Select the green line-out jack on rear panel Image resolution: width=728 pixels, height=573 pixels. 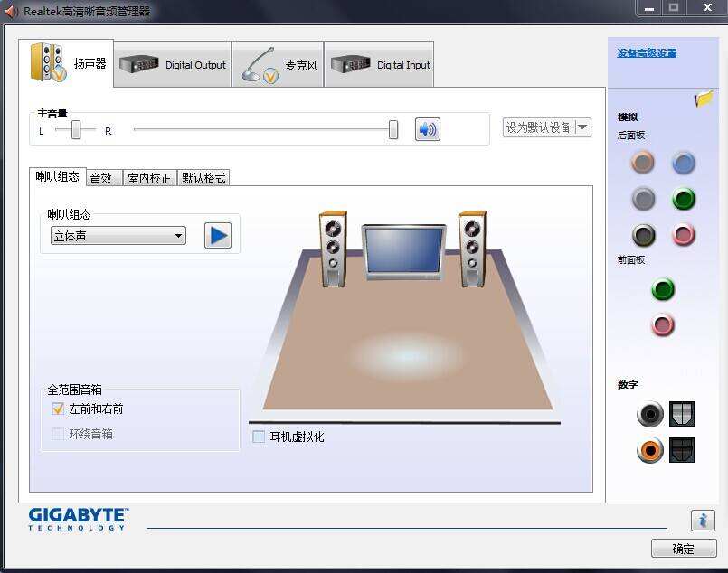tap(683, 199)
